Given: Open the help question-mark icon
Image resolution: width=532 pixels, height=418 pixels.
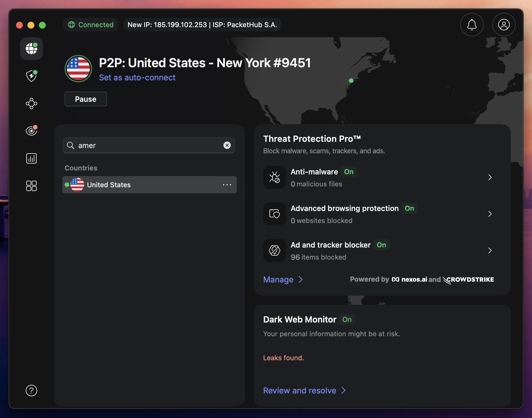Looking at the screenshot, I should click(31, 391).
